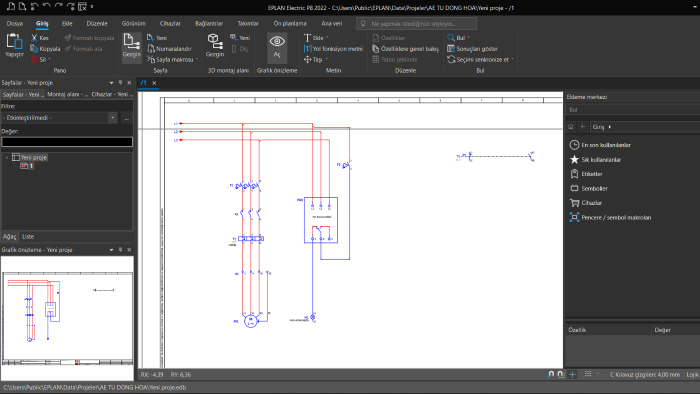Click Yol fonksiyon metni icon
Viewport: 700px width, 394px height.
[x=307, y=49]
